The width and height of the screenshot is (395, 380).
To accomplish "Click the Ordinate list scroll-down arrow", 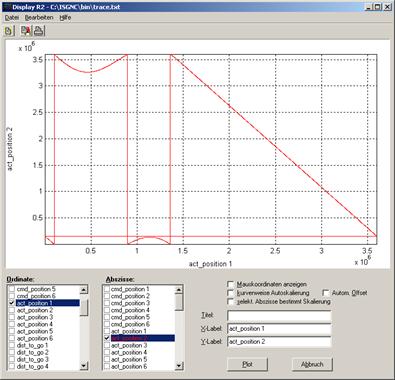I will point(84,366).
